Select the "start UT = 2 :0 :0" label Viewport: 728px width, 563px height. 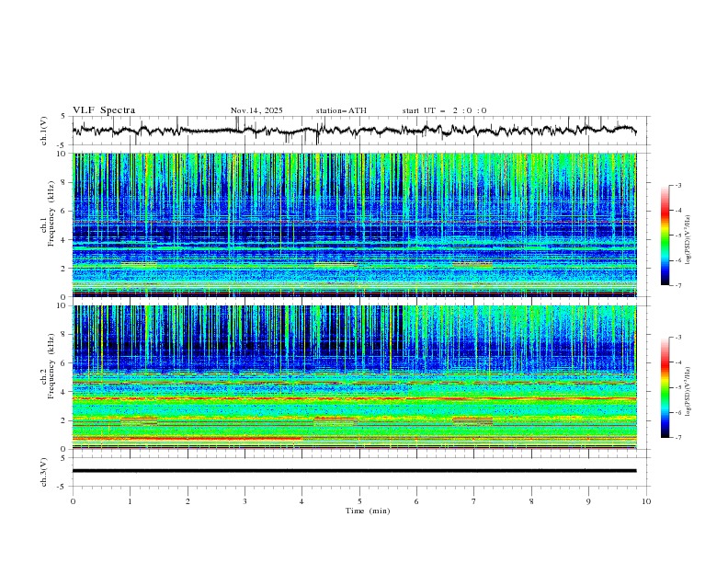click(x=444, y=110)
